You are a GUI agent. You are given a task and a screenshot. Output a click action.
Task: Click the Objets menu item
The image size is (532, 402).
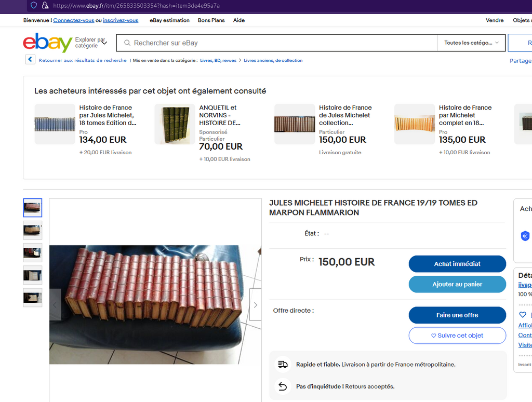tap(522, 20)
